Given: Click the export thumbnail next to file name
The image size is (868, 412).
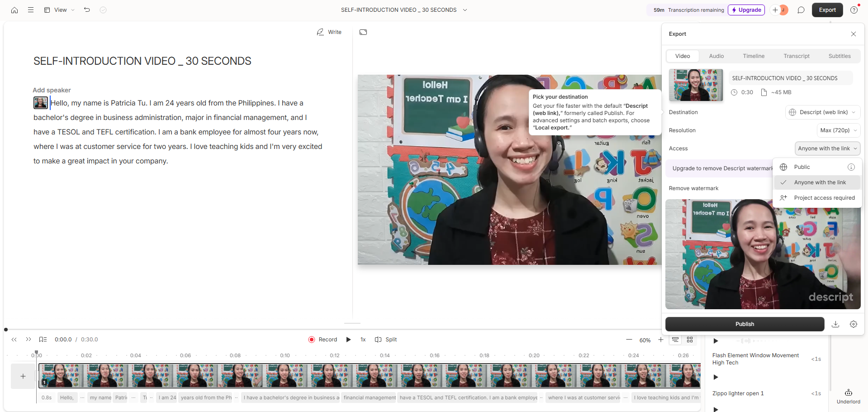Looking at the screenshot, I should click(696, 85).
